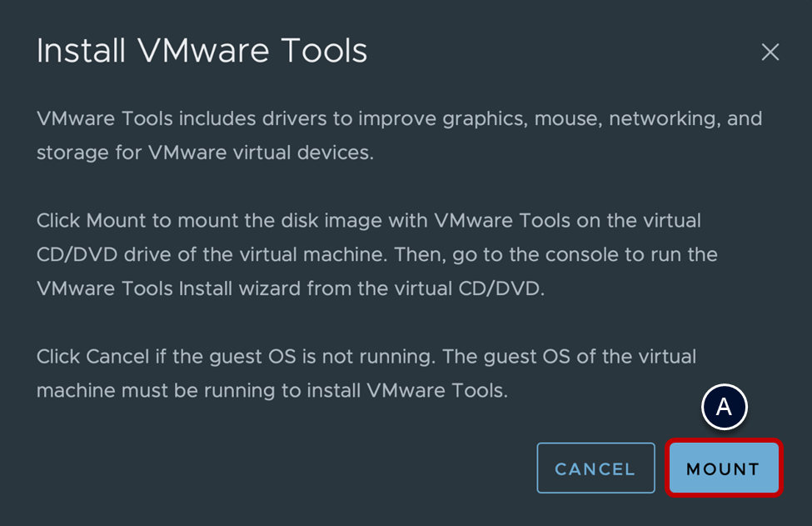Image resolution: width=812 pixels, height=526 pixels.
Task: Click the paragraph starting with Click Cancel
Action: (x=366, y=373)
